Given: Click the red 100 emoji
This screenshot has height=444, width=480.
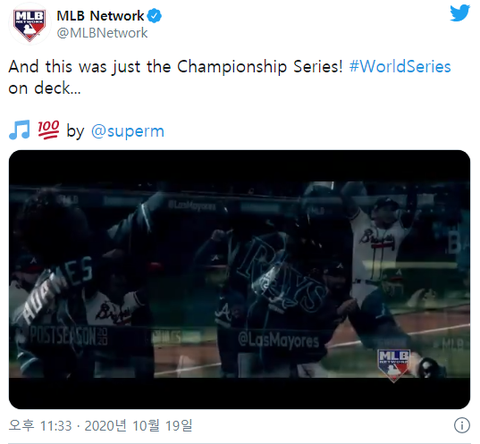Looking at the screenshot, I should point(48,130).
